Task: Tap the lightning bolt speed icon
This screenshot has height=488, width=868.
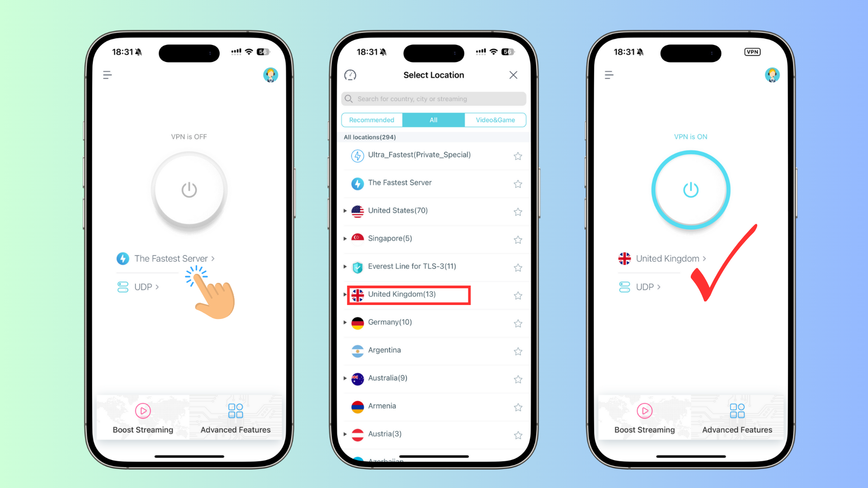Action: click(x=123, y=258)
